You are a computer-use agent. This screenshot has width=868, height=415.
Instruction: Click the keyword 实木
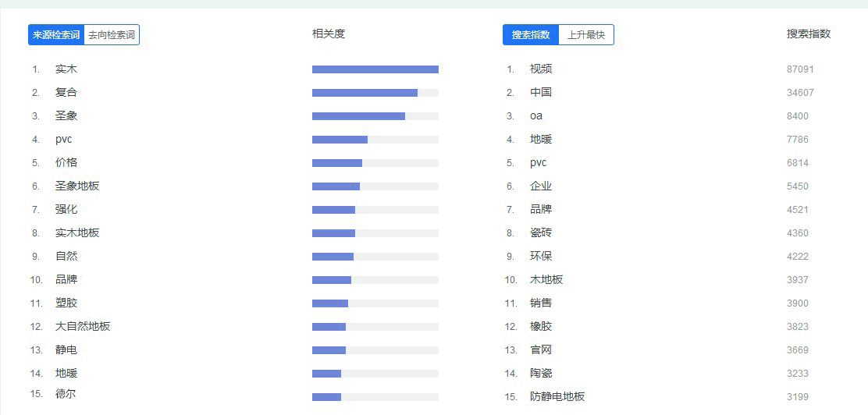[66, 69]
